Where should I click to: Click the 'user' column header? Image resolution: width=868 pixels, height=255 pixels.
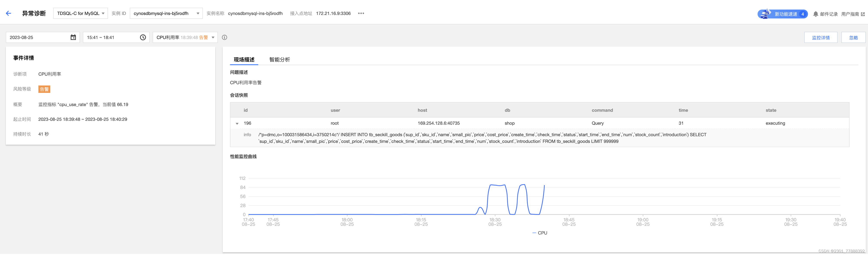(x=335, y=110)
